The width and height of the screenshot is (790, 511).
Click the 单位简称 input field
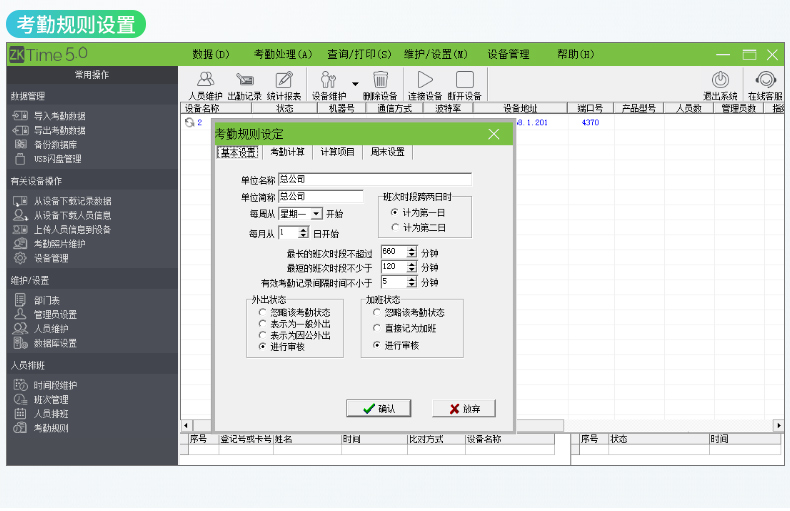point(320,197)
